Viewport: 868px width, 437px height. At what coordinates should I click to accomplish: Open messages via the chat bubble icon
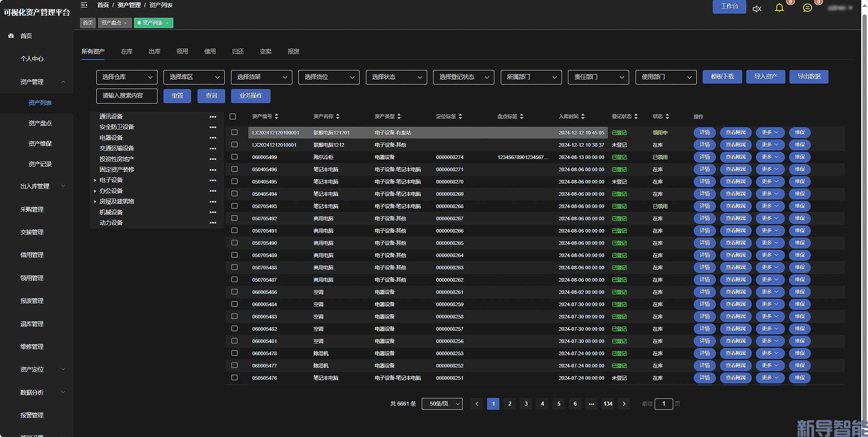pyautogui.click(x=807, y=8)
